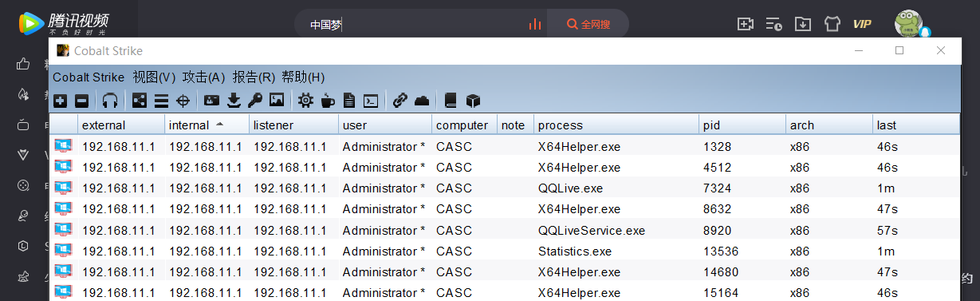This screenshot has height=301, width=980.
Task: Switch to the Pivot Graph view icon
Action: click(140, 101)
